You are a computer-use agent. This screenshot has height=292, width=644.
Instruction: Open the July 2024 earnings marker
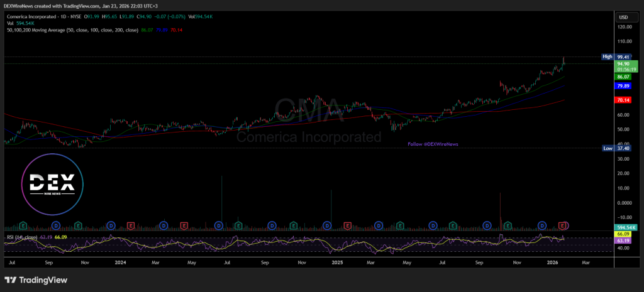pyautogui.click(x=238, y=225)
